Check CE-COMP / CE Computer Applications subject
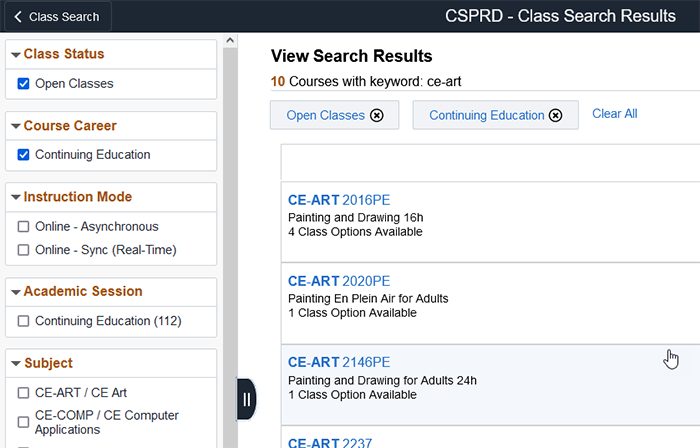The width and height of the screenshot is (700, 448). [x=23, y=422]
